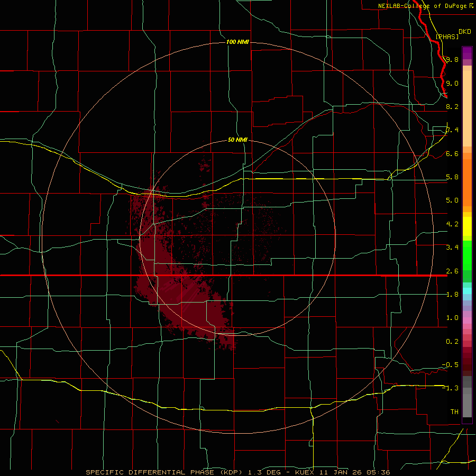Select the 5.0 value on the color scale
Screen dimensions: 476x476
[452, 200]
